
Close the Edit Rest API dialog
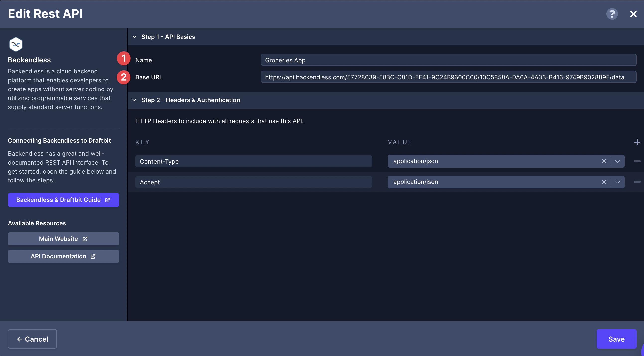[633, 14]
